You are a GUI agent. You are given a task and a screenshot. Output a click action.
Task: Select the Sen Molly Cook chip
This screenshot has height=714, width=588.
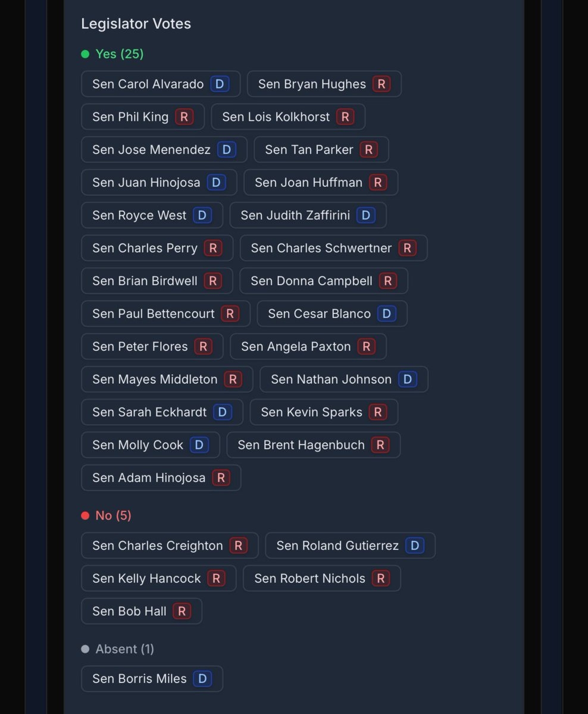pos(150,445)
